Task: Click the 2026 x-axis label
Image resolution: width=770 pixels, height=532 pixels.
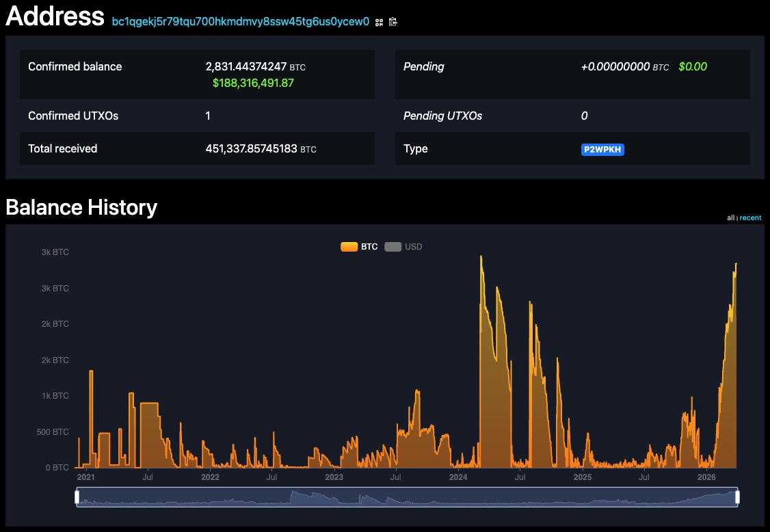Action: (706, 477)
